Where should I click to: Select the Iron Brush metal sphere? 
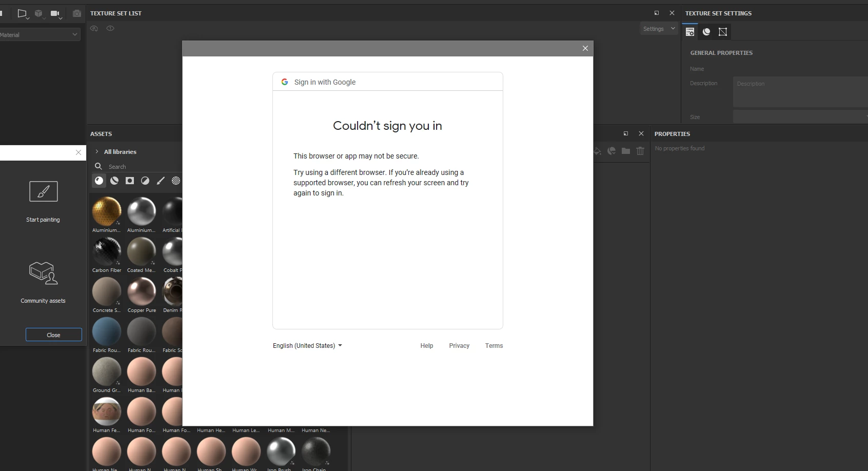point(281,452)
